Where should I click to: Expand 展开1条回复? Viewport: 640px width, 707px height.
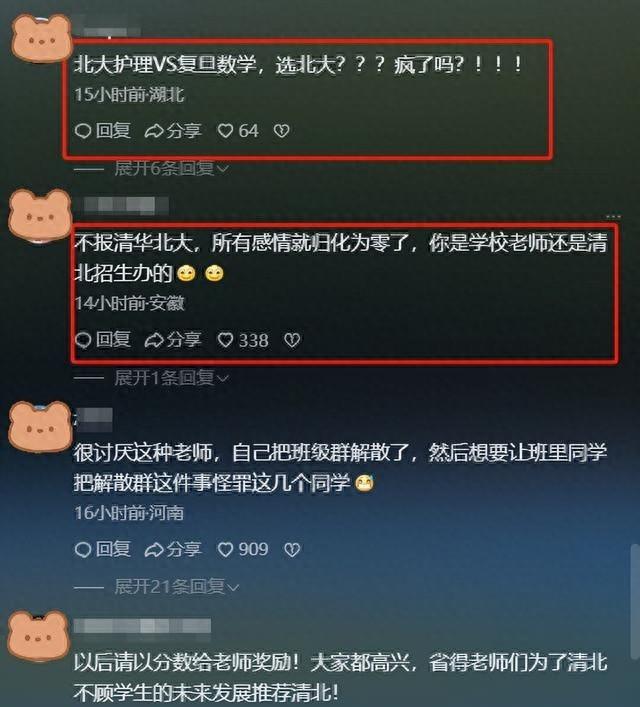pos(171,378)
